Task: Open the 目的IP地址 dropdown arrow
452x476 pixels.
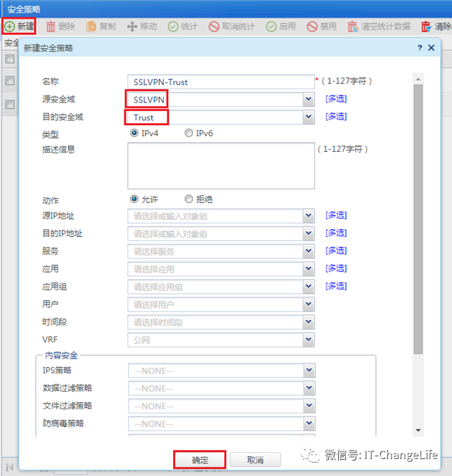Action: point(309,233)
